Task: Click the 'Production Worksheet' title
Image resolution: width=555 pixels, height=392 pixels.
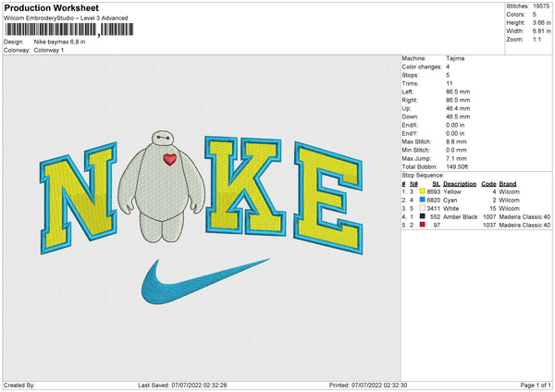Action: point(52,7)
